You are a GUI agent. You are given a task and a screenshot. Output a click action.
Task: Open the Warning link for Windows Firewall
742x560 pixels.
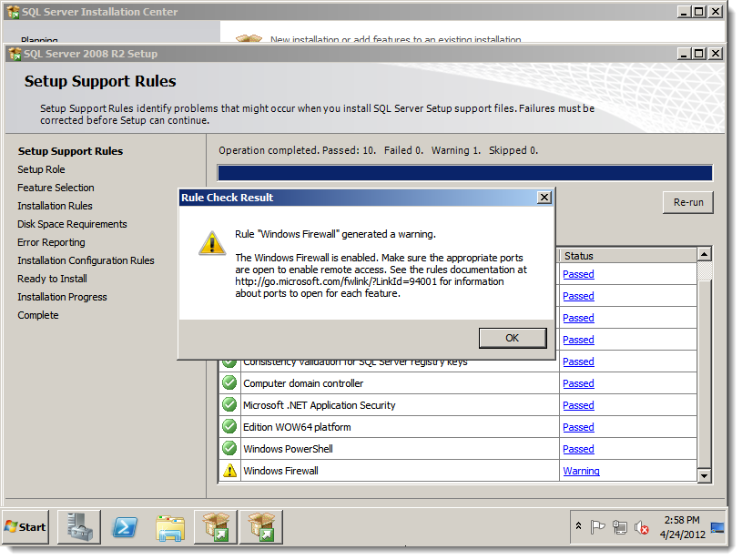pos(581,471)
